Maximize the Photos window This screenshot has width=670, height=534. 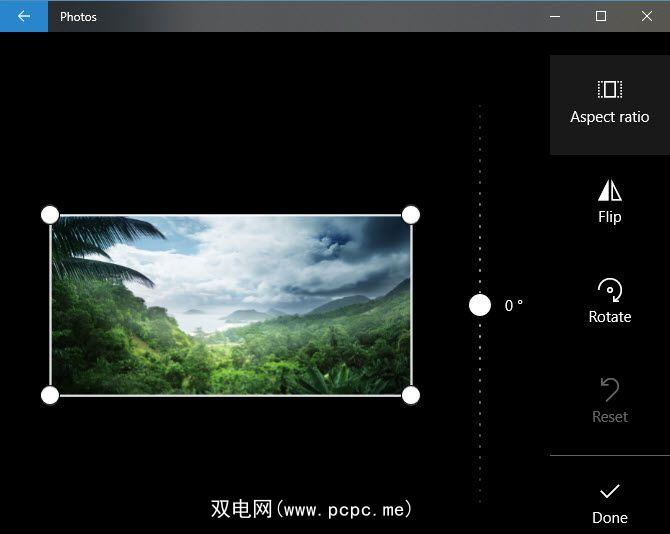[x=601, y=16]
